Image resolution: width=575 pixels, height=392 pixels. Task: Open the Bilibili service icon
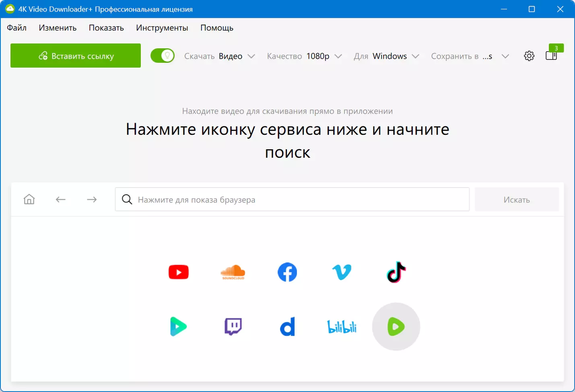pos(342,326)
